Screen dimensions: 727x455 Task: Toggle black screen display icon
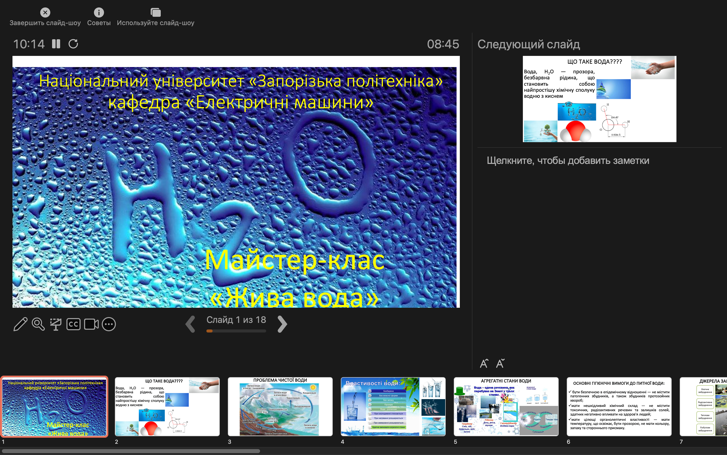tap(56, 324)
